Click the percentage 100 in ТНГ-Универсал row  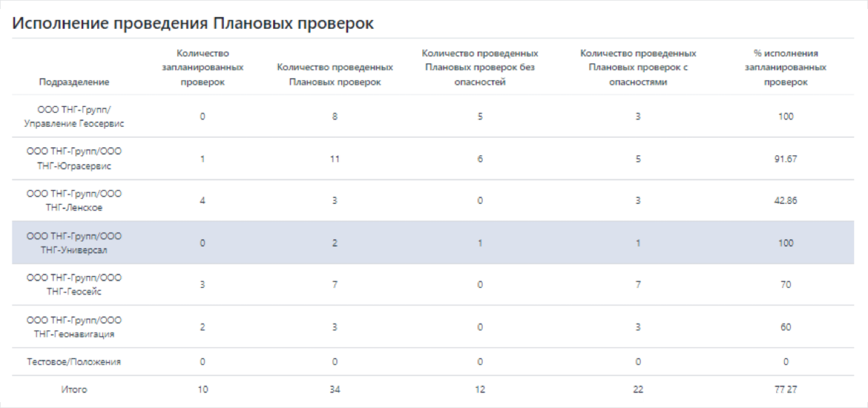[x=786, y=243]
